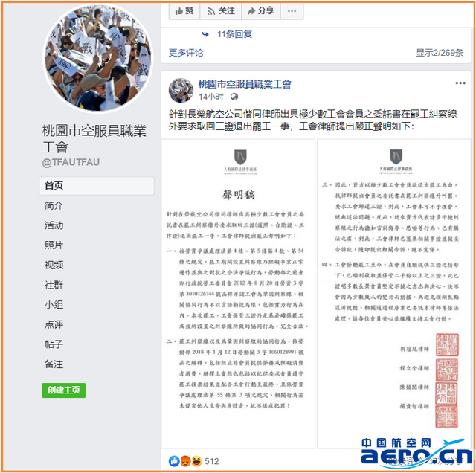
Task: Click the green 创建主页 button
Action: pyautogui.click(x=64, y=390)
